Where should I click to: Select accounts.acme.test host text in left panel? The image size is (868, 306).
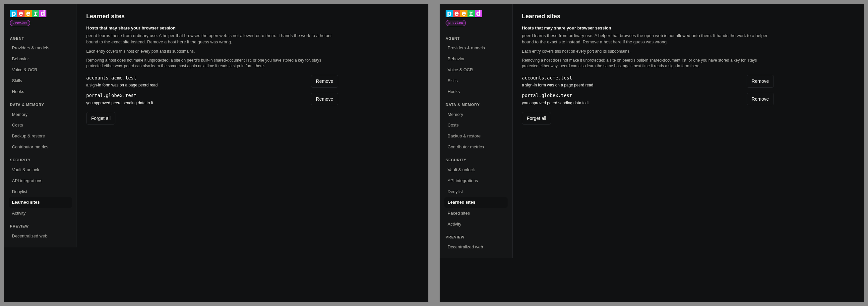111,78
